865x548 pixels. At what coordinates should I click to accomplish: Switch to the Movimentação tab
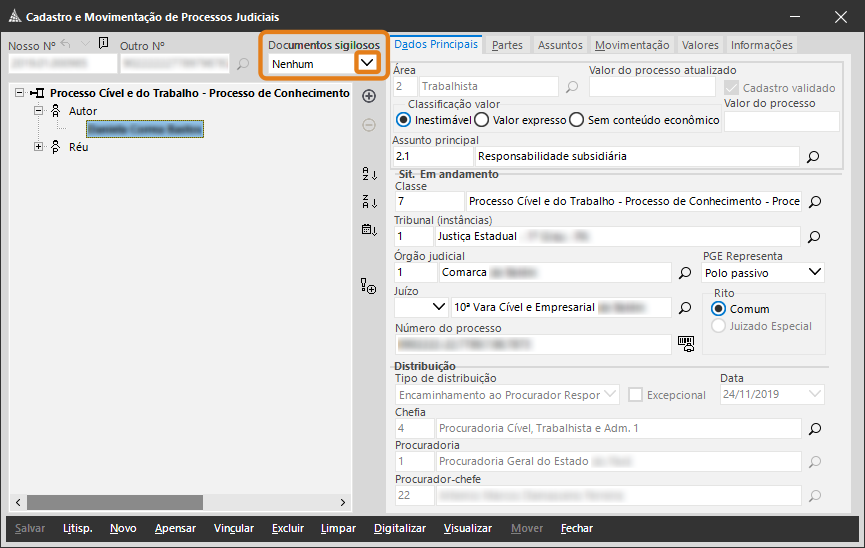631,45
